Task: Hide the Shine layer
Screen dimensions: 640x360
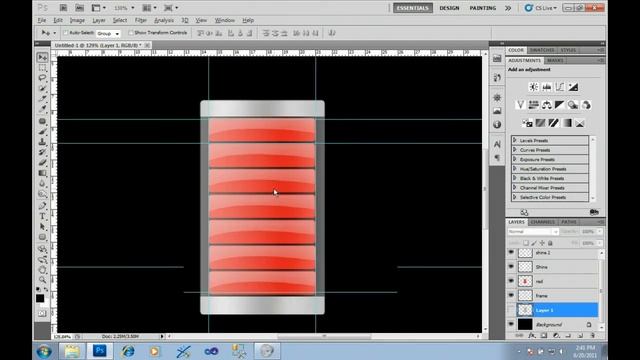Action: [511, 267]
